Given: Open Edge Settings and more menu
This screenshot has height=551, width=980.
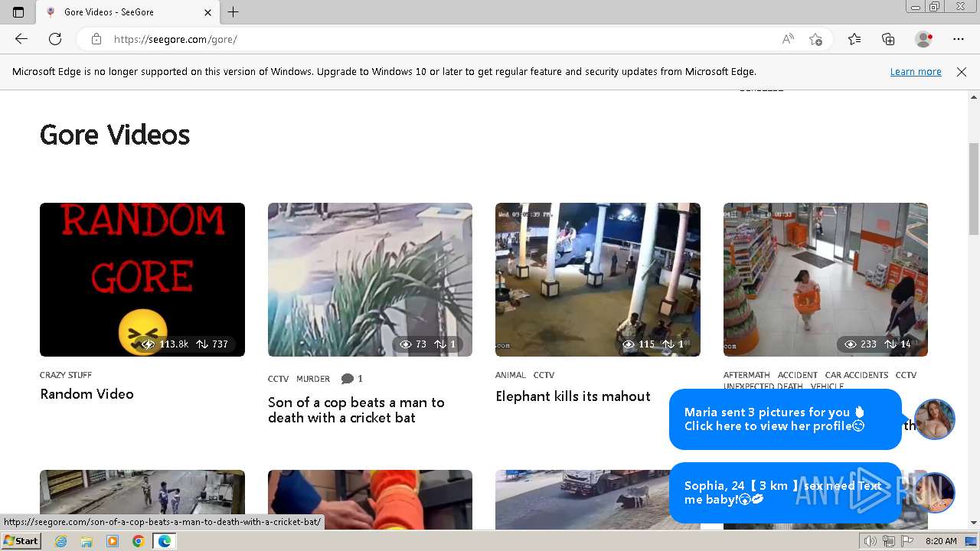Looking at the screenshot, I should [x=959, y=39].
